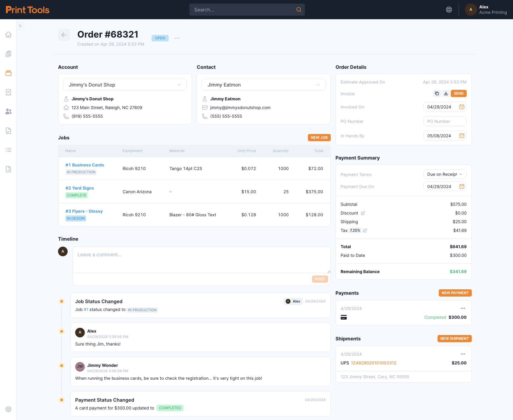The image size is (513, 420).
Task: Open Settings via the gear icon
Action: tap(8, 409)
